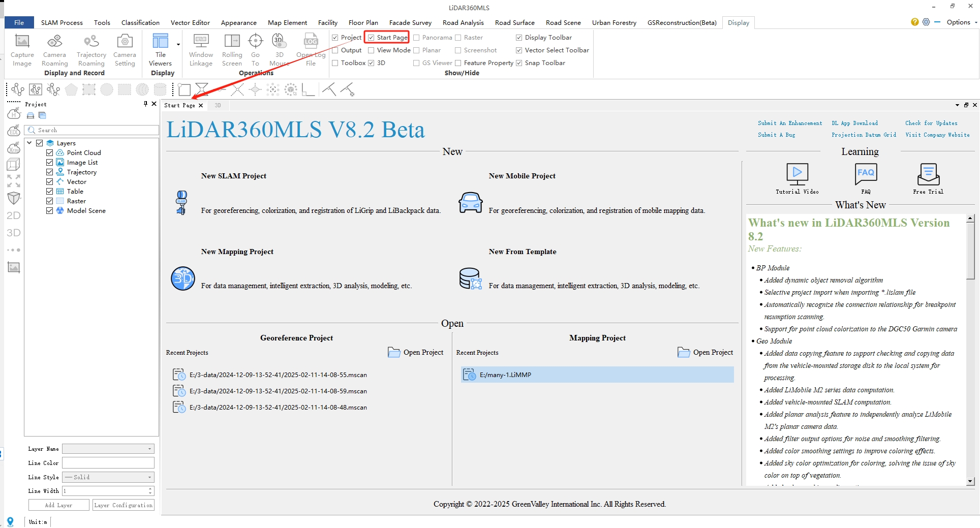Viewport: 980px width, 528px height.
Task: Toggle the Snap Toolbar checkbox
Action: tap(519, 63)
